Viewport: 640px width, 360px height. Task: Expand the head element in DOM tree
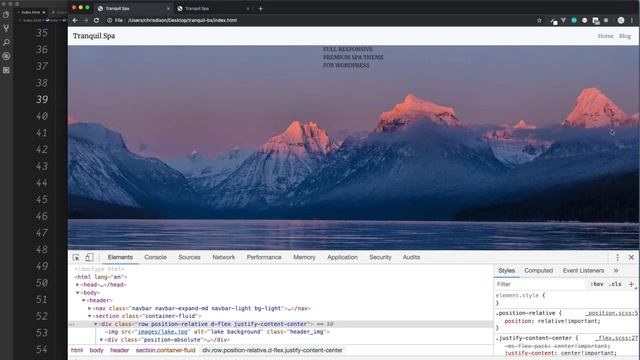pyautogui.click(x=78, y=285)
